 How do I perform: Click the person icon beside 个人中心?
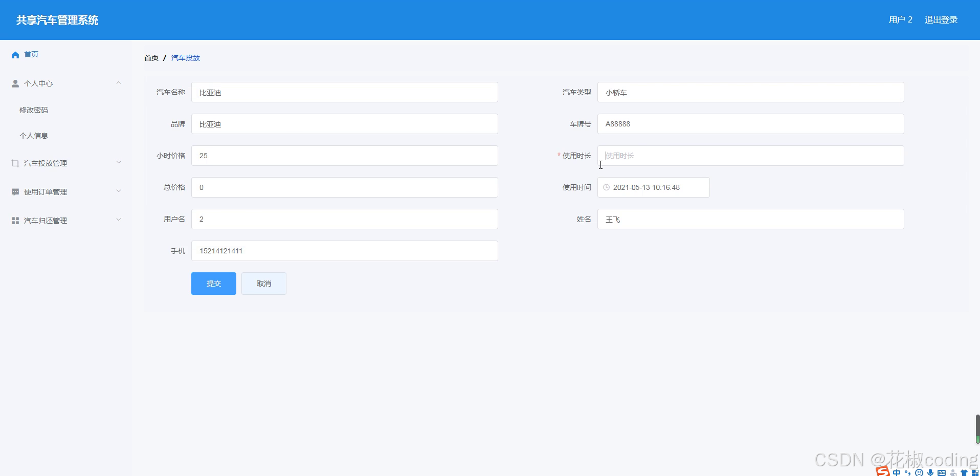(x=15, y=83)
